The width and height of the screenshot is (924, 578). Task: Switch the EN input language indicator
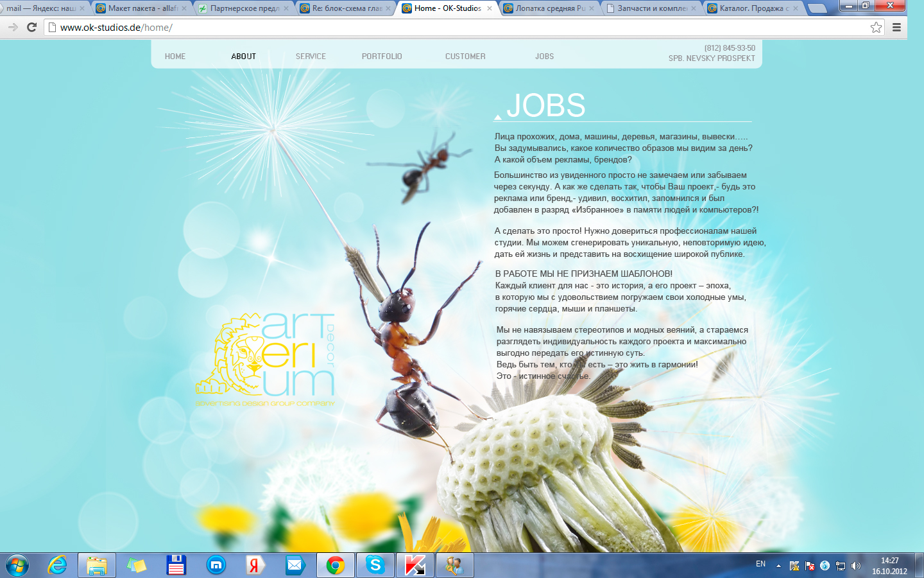coord(760,564)
